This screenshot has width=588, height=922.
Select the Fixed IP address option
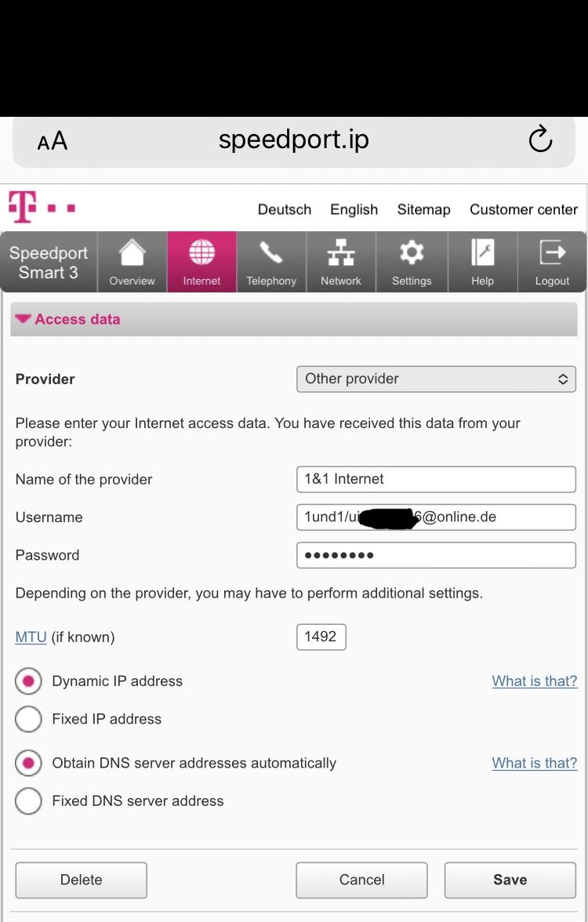coord(28,719)
